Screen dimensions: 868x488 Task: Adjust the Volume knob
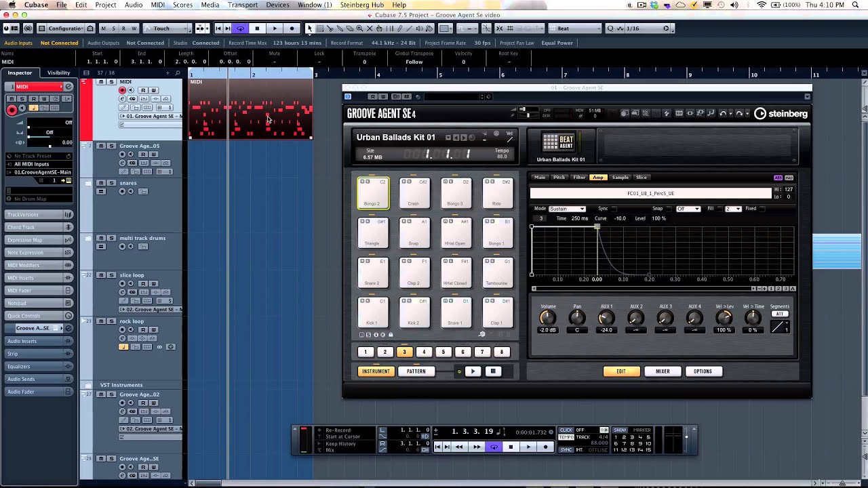point(547,318)
